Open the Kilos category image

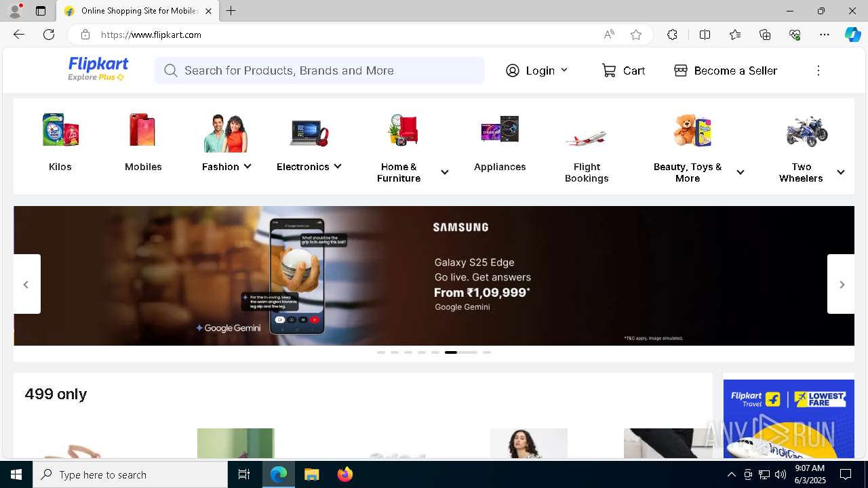click(60, 130)
